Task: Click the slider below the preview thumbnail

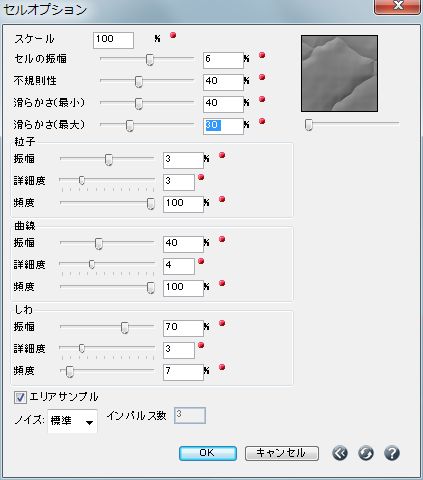Action: 352,124
